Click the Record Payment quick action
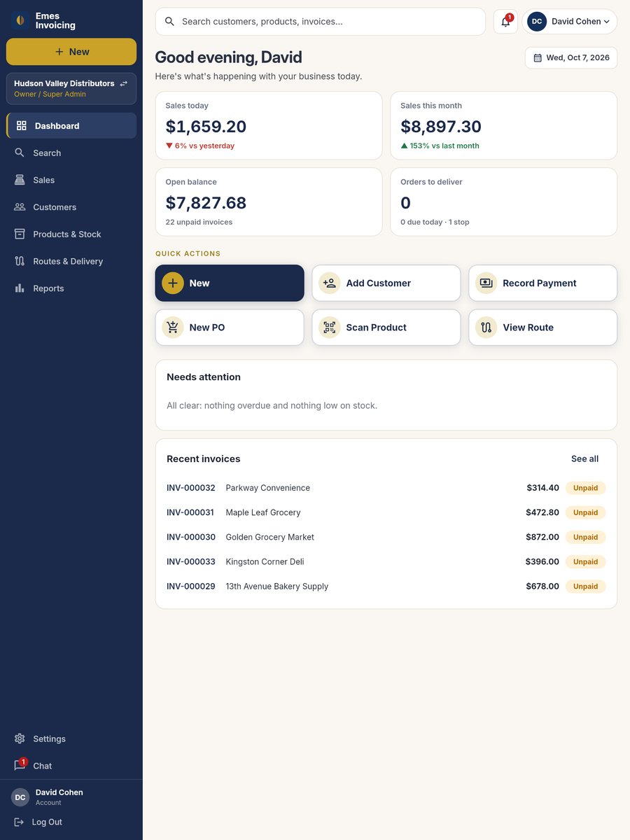630x840 pixels. (543, 283)
